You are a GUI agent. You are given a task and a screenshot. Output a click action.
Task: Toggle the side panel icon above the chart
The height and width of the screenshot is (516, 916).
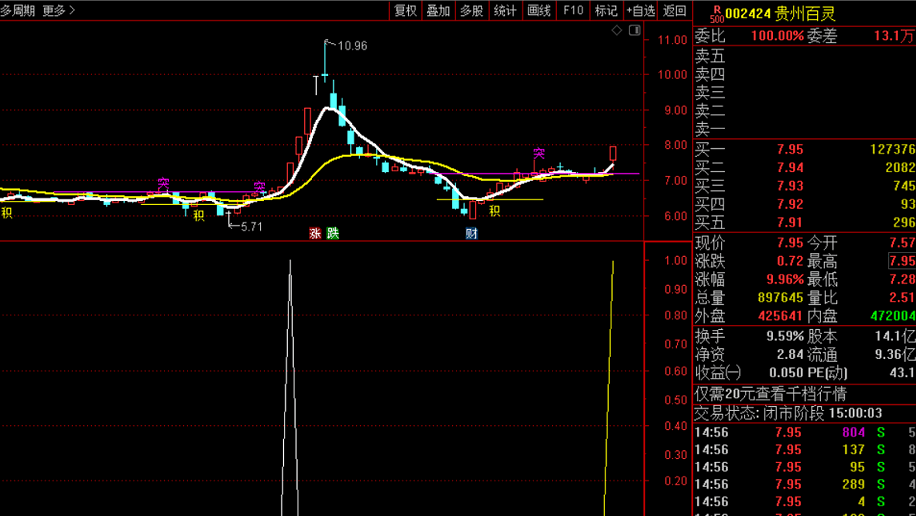[x=635, y=30]
